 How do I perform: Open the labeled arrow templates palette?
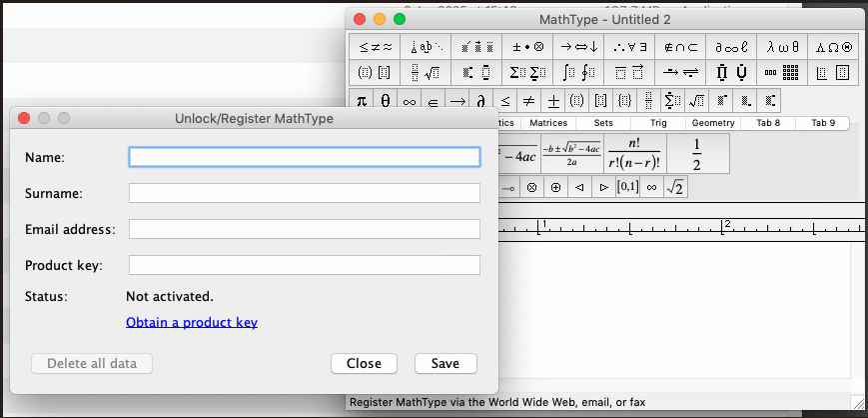coord(680,73)
